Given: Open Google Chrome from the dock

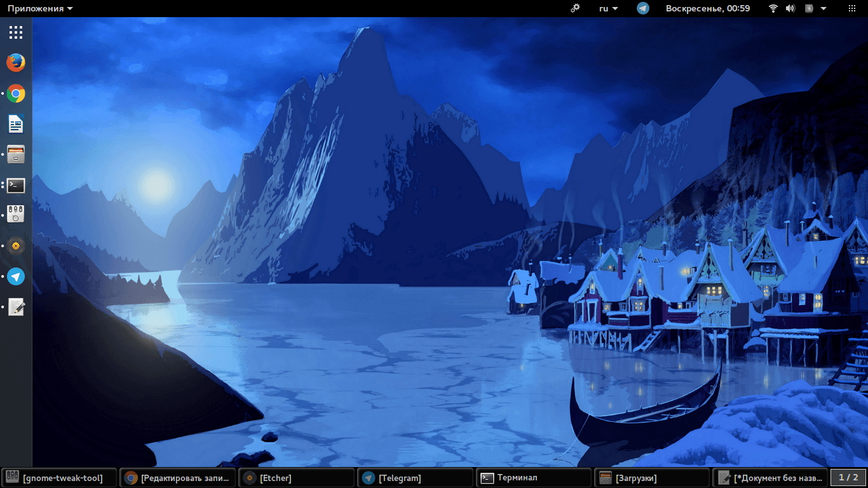Looking at the screenshot, I should [x=16, y=93].
